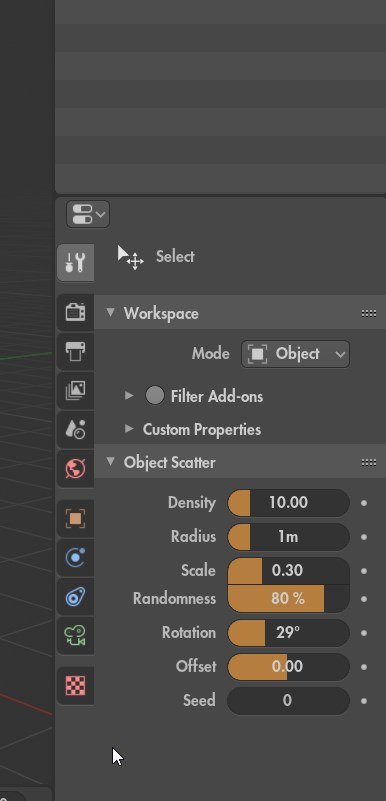Click the Workspace panel drag grip
Viewport: 386px width, 801px height.
point(369,313)
